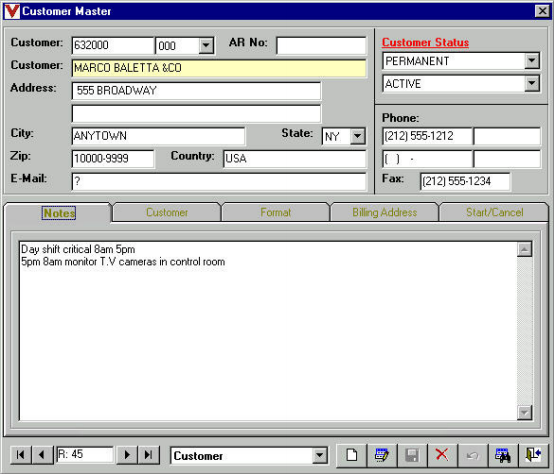The width and height of the screenshot is (554, 474).
Task: Click the E-Mail input field
Action: click(x=219, y=182)
